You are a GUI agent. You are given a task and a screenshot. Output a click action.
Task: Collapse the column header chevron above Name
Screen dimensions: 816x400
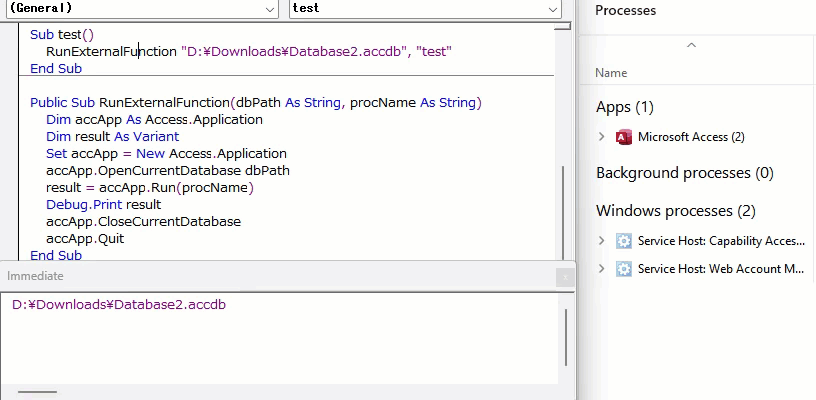click(x=691, y=45)
